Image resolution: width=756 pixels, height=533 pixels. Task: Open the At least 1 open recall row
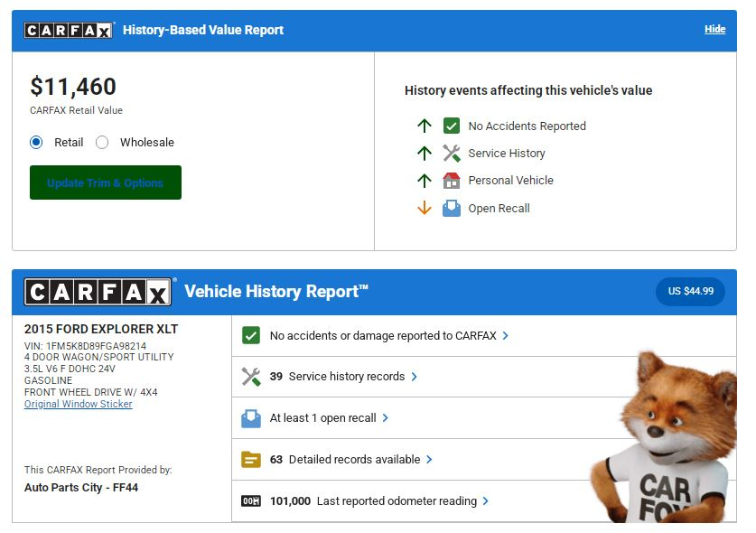point(322,418)
